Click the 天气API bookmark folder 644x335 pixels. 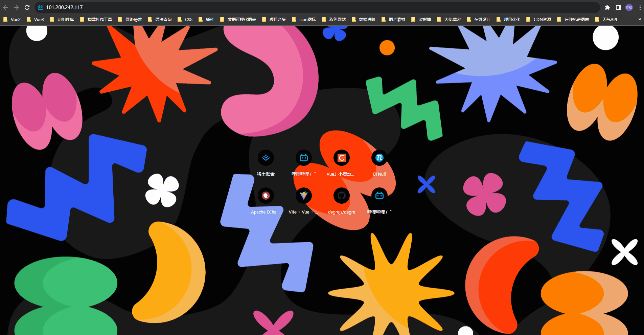point(606,19)
